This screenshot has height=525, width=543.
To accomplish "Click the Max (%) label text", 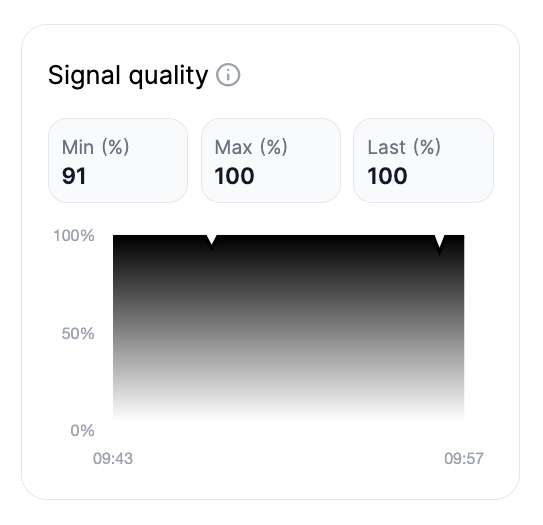I will tap(251, 147).
